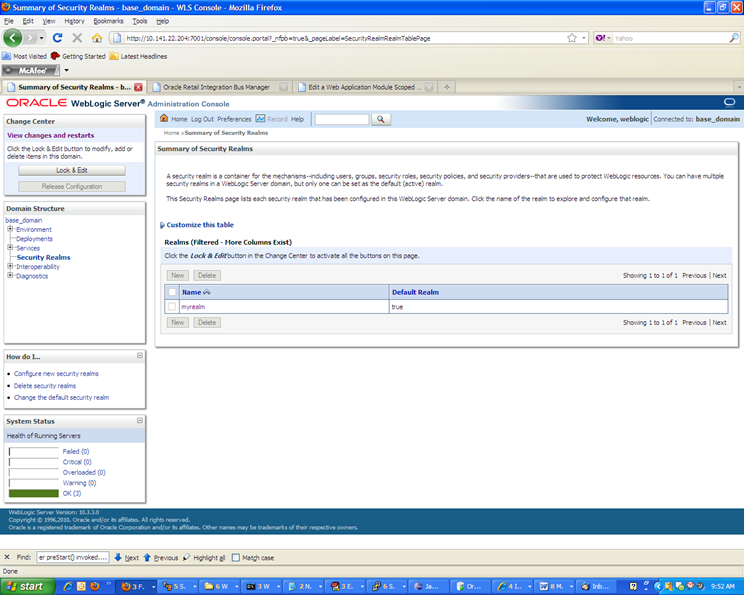
Task: Click the base_domain root tree node
Action: click(24, 220)
